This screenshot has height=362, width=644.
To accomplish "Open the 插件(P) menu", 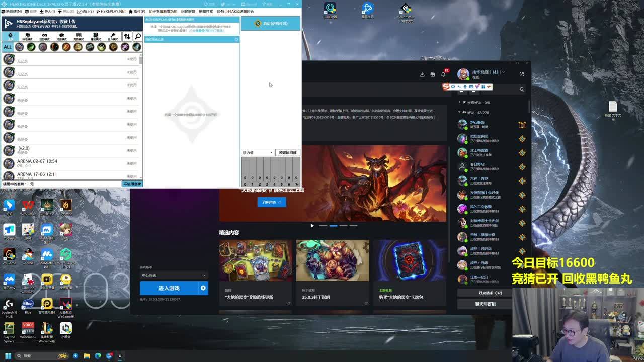I will click(137, 11).
